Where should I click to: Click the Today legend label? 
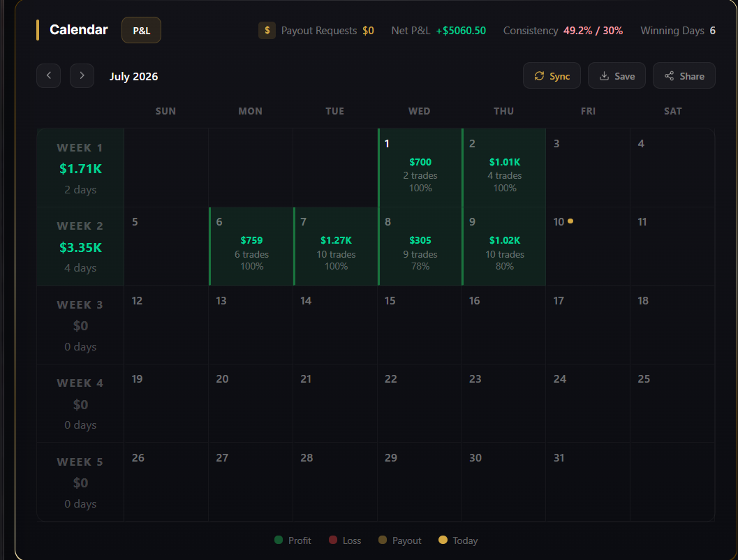tap(465, 540)
